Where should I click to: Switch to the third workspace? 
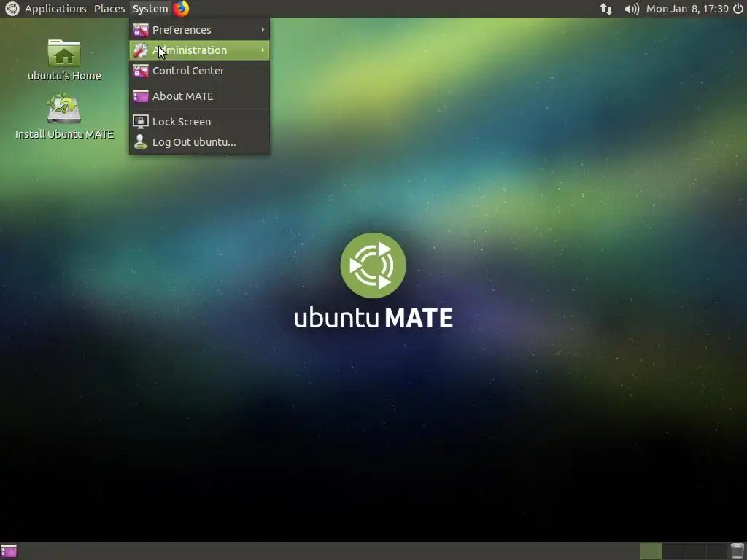point(694,551)
